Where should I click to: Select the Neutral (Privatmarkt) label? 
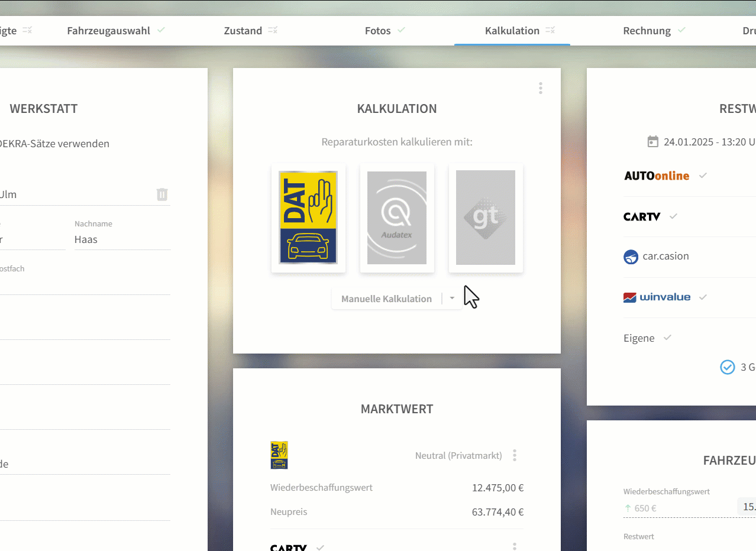pos(458,455)
